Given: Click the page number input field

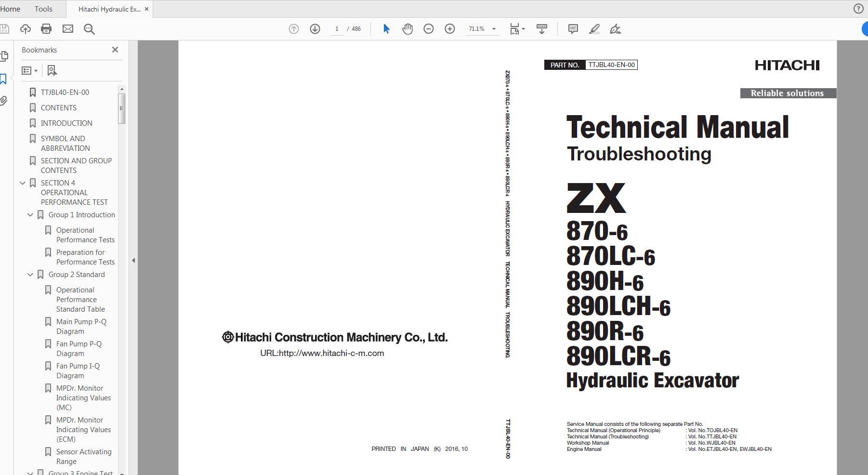Looking at the screenshot, I should tap(337, 29).
